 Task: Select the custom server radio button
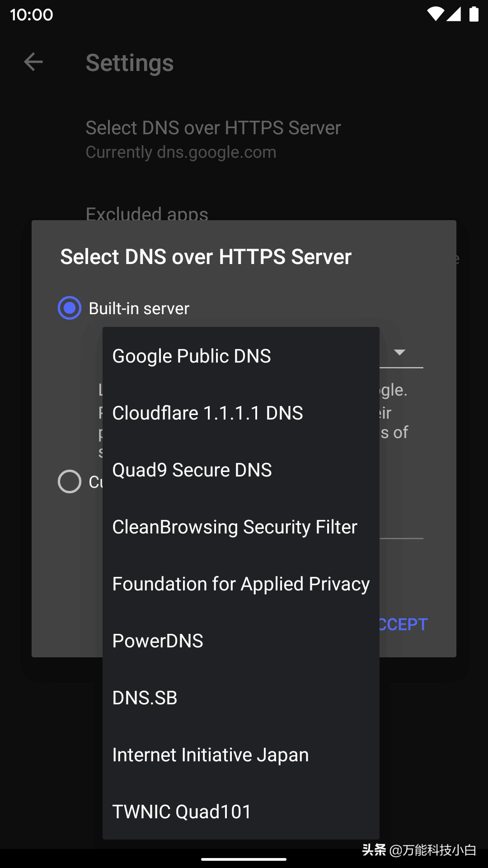(x=70, y=481)
